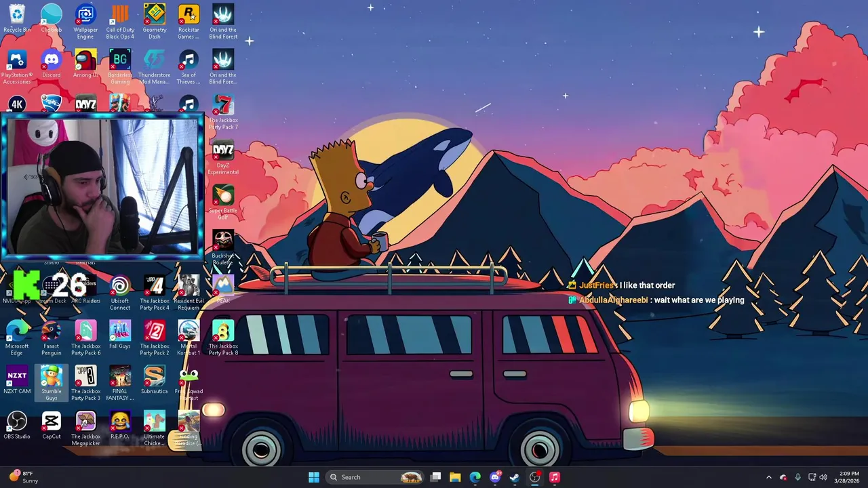Switch to Microsoft Edge in the taskbar
The image size is (868, 488).
click(x=475, y=477)
